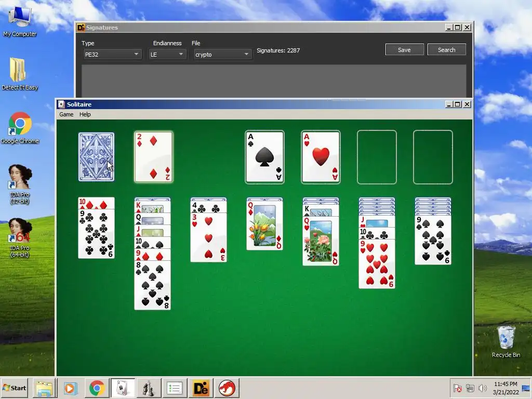
Task: Click the network tray icon
Action: 470,388
